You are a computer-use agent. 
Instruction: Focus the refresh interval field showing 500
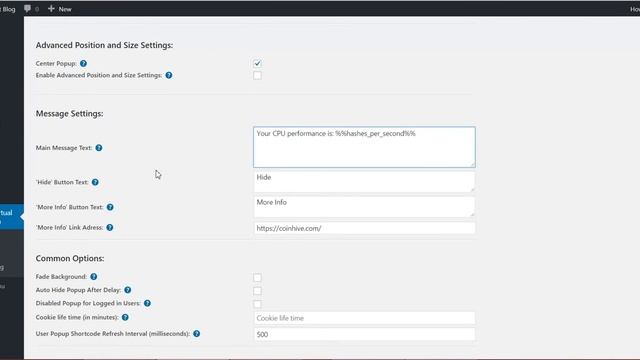364,334
